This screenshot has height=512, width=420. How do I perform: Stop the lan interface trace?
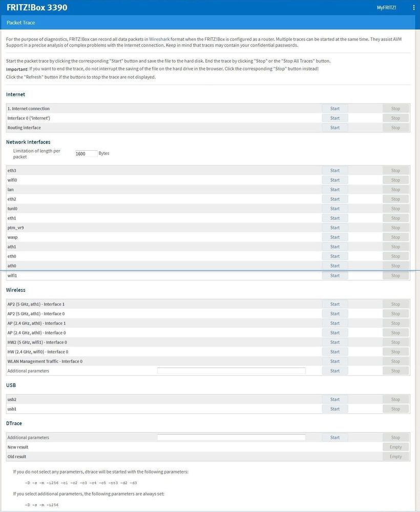pos(395,190)
